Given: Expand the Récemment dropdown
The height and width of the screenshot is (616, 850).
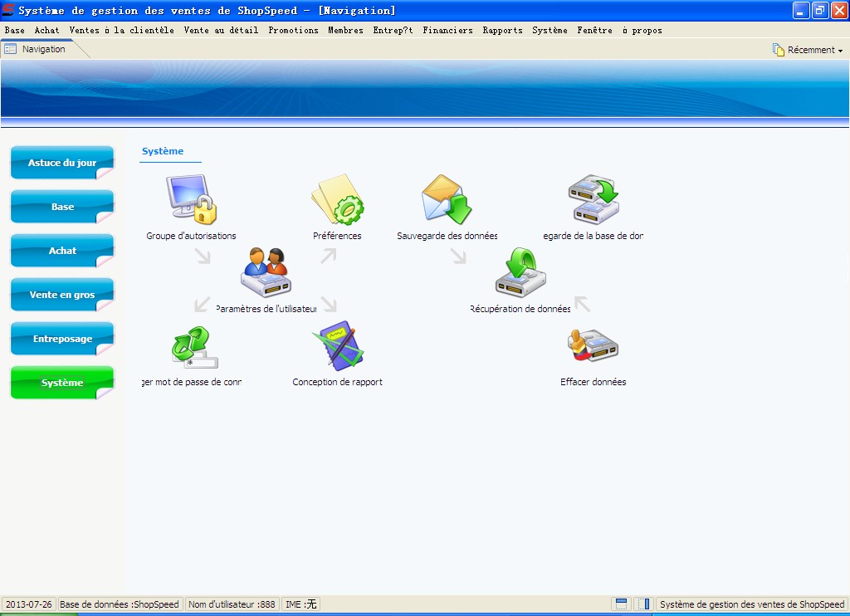Looking at the screenshot, I should (808, 50).
